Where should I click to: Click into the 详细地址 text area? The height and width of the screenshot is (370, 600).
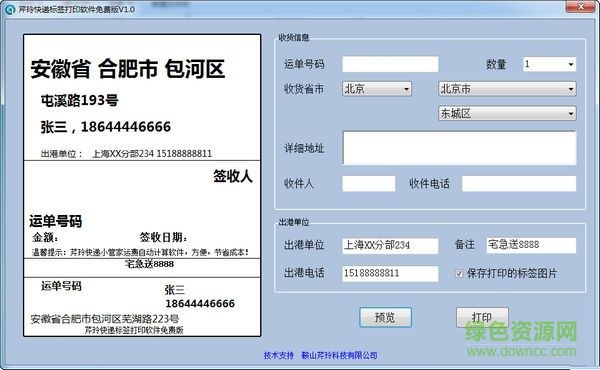point(459,148)
